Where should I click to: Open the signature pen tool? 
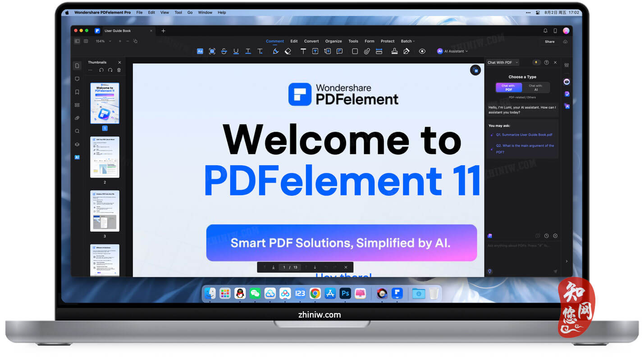(406, 51)
